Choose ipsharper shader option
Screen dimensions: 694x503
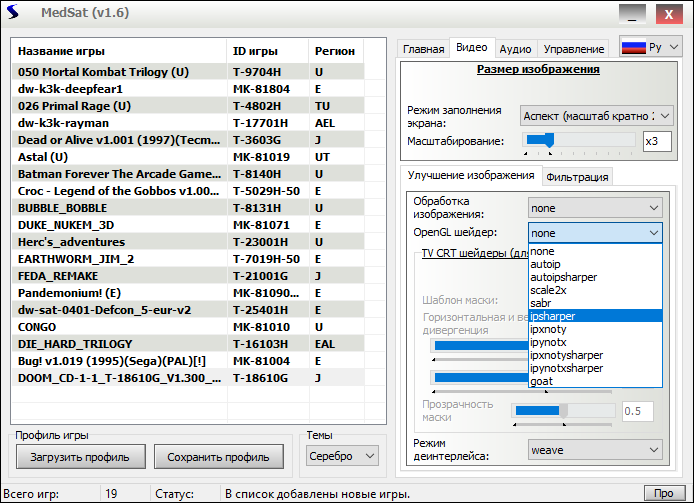click(595, 316)
